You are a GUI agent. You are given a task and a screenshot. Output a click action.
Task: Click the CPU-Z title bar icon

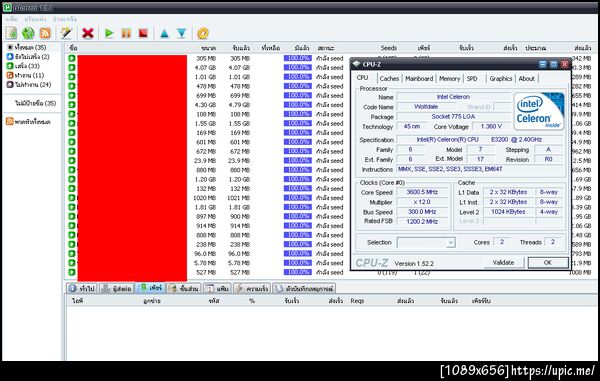(x=357, y=64)
